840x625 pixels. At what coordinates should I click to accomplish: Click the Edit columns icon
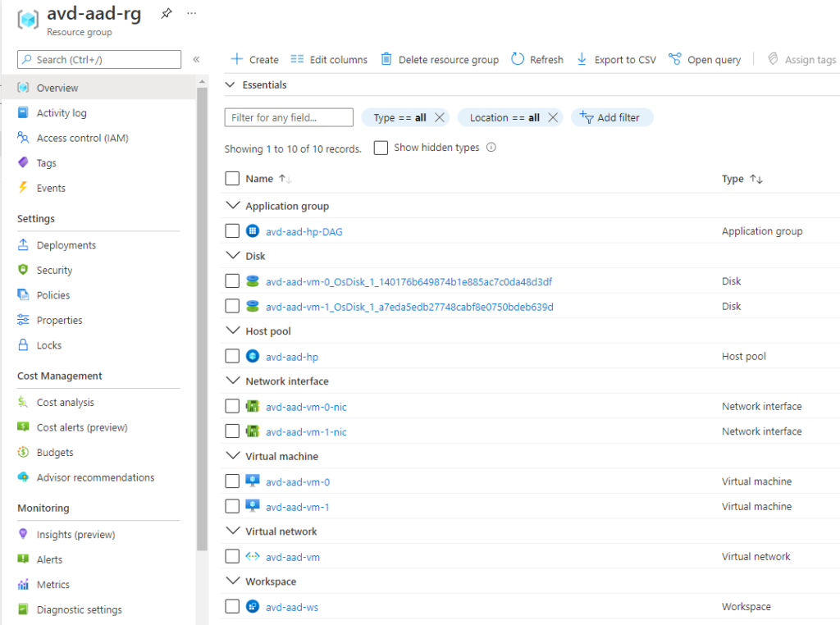pos(297,59)
